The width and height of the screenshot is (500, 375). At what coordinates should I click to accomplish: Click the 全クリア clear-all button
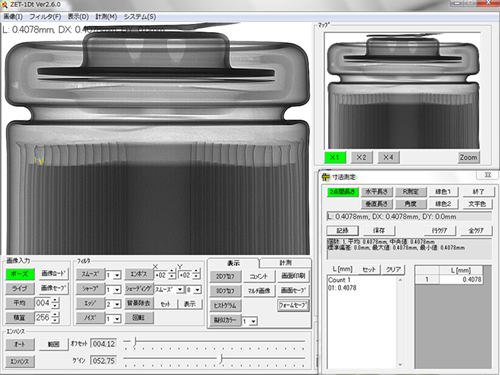coord(476,230)
